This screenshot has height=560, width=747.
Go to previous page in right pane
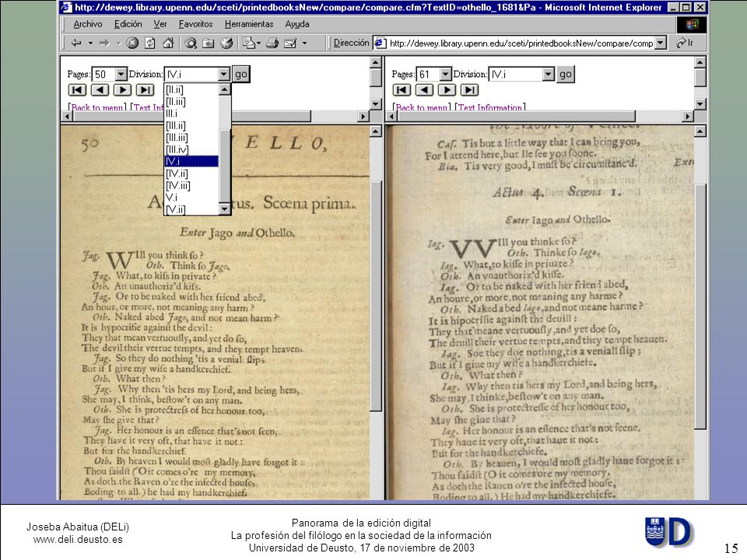[x=425, y=90]
